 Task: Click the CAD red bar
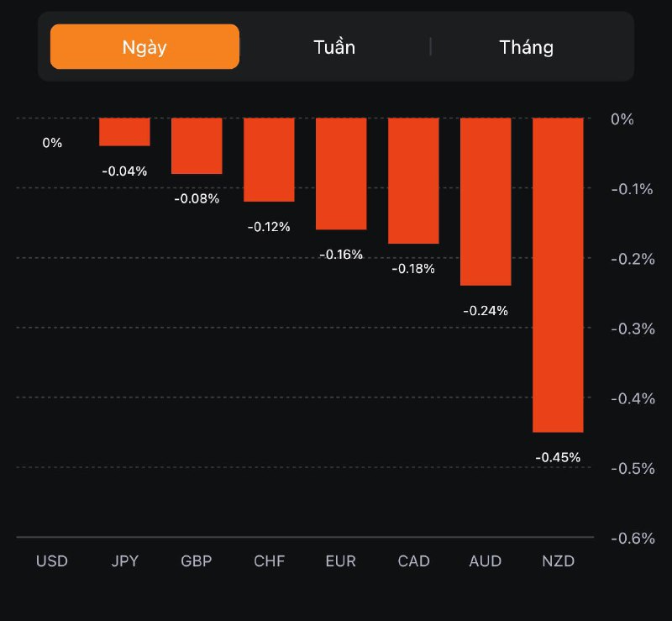point(413,181)
